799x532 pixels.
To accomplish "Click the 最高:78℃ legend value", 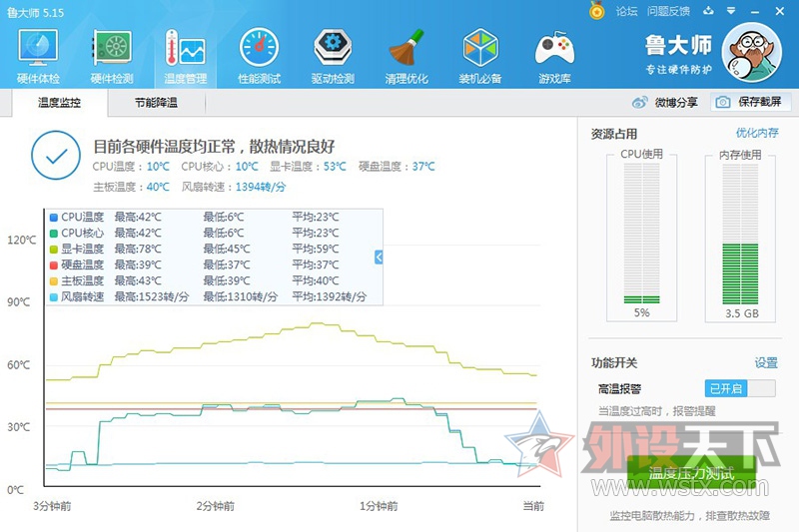I will (138, 249).
